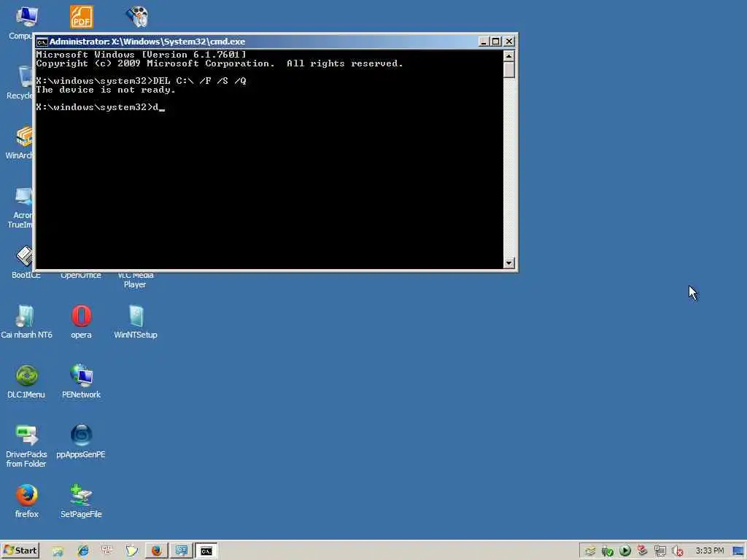Maximize the cmd.exe window
The width and height of the screenshot is (747, 560).
point(495,42)
